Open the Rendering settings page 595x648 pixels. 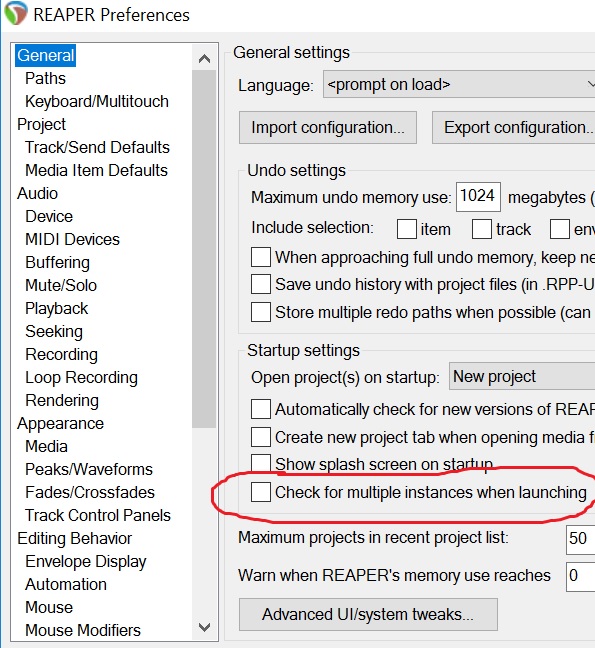62,400
